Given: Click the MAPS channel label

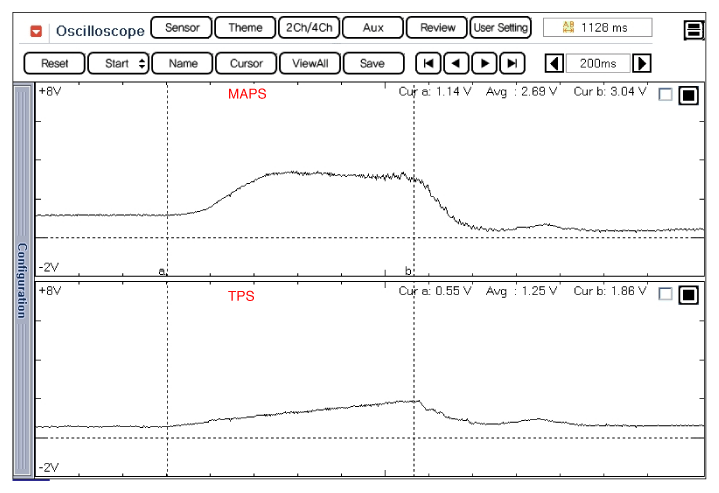Looking at the screenshot, I should point(247,94).
